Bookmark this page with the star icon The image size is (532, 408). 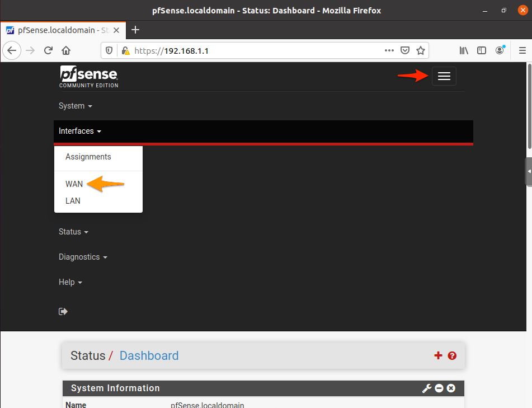coord(421,50)
